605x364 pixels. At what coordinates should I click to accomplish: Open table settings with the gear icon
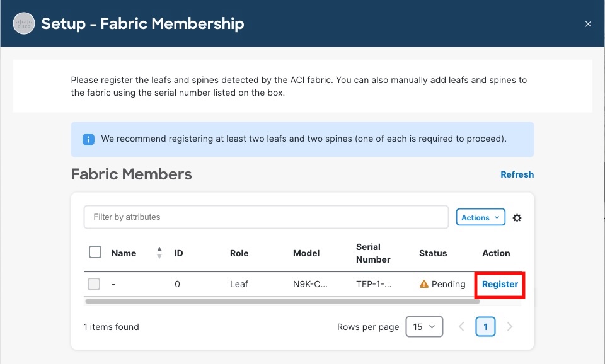point(517,218)
